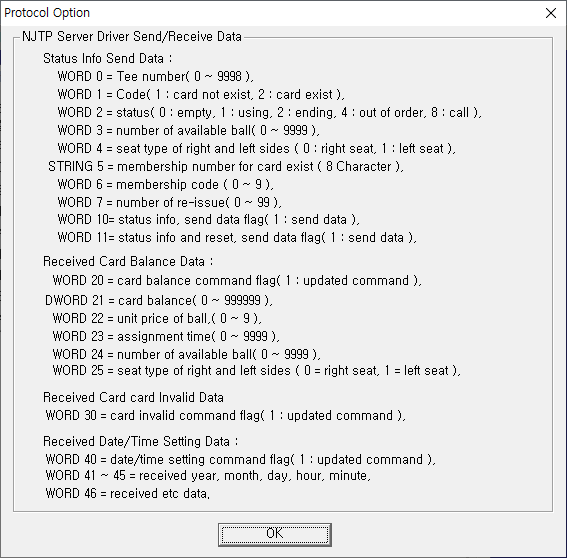Click the Received Date/Time Setting Data heading
567x558 pixels.
pos(141,442)
